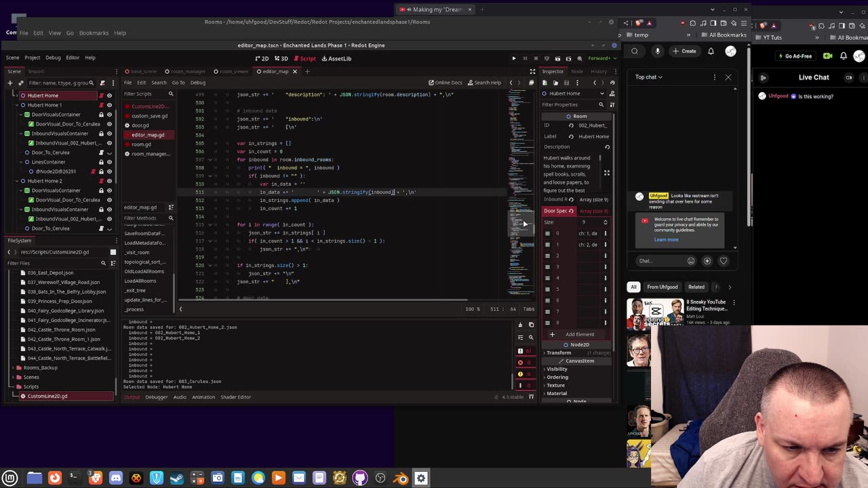Image resolution: width=868 pixels, height=488 pixels.
Task: Click the inbound Array (size 9) button
Action: point(593,199)
